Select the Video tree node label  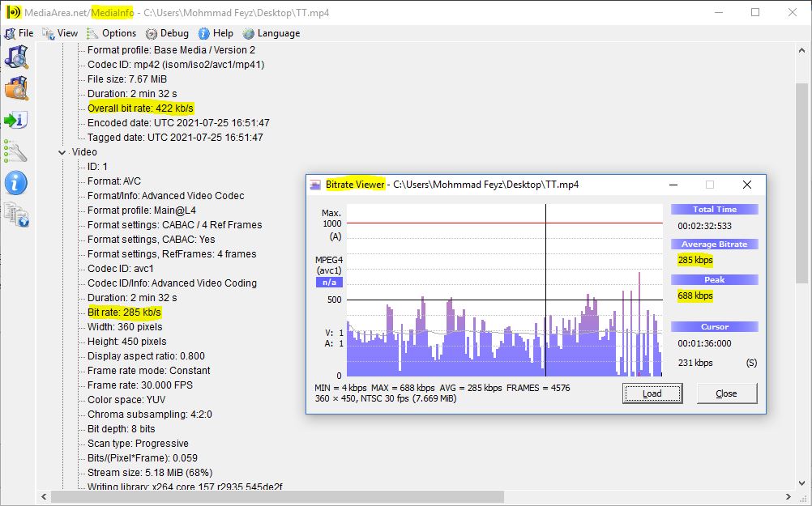[84, 152]
